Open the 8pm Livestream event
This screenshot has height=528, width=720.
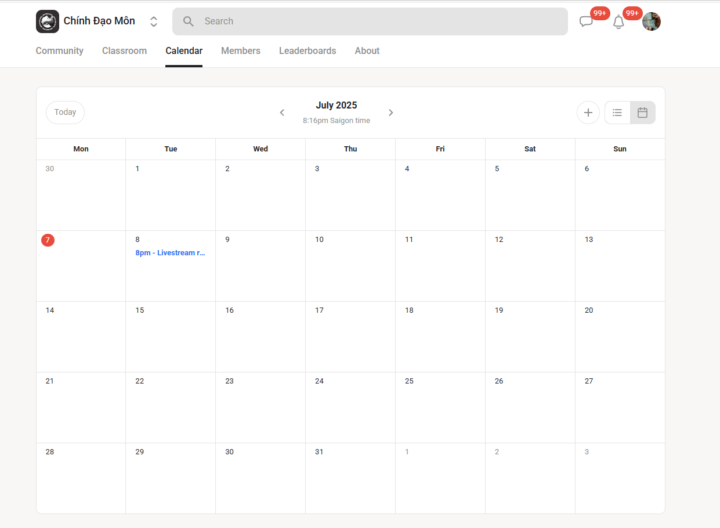(170, 253)
